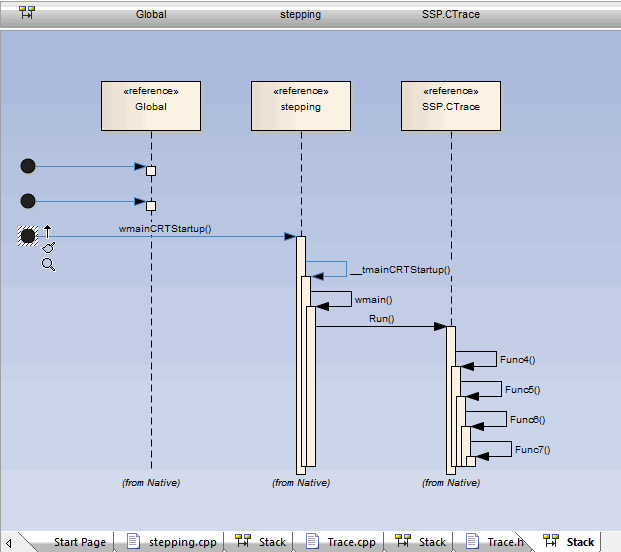
Task: Click the magnifier icon beside the selected endpoint
Action: pyautogui.click(x=48, y=264)
